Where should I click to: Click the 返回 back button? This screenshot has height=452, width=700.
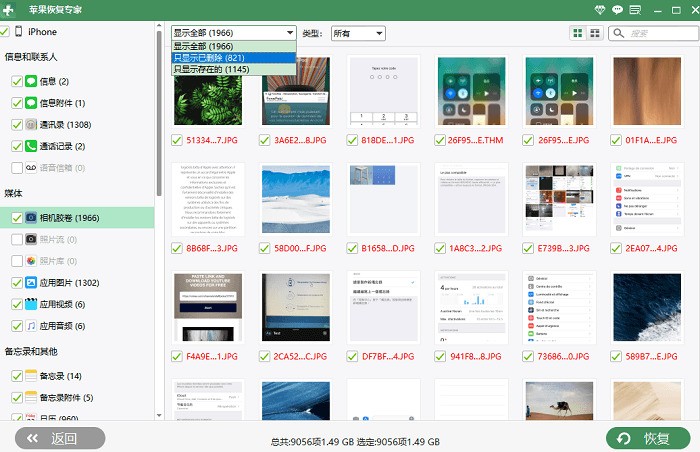60,438
